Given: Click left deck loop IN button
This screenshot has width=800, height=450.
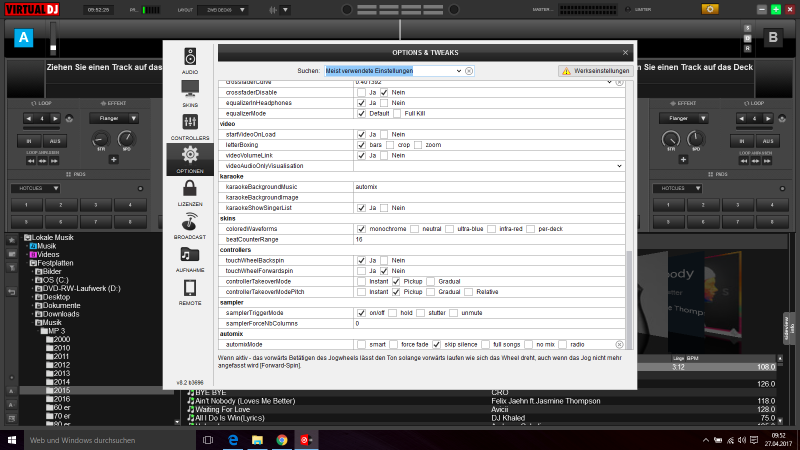Looking at the screenshot, I should [x=29, y=141].
